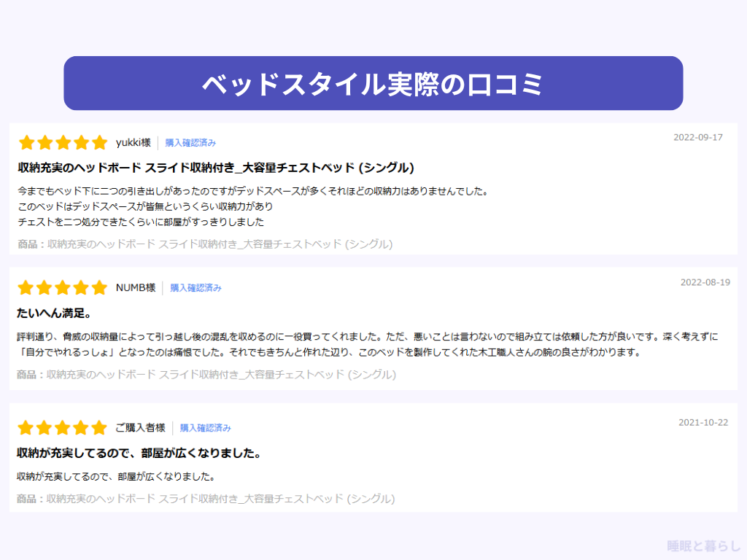Click line starting 「自分でやれるっしょ」
This screenshot has width=747, height=560.
pyautogui.click(x=329, y=352)
